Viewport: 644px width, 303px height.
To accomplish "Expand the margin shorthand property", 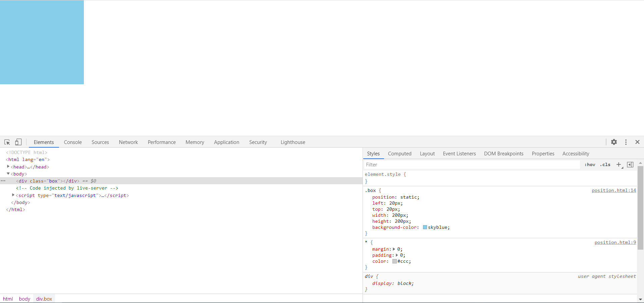I will pyautogui.click(x=394, y=249).
